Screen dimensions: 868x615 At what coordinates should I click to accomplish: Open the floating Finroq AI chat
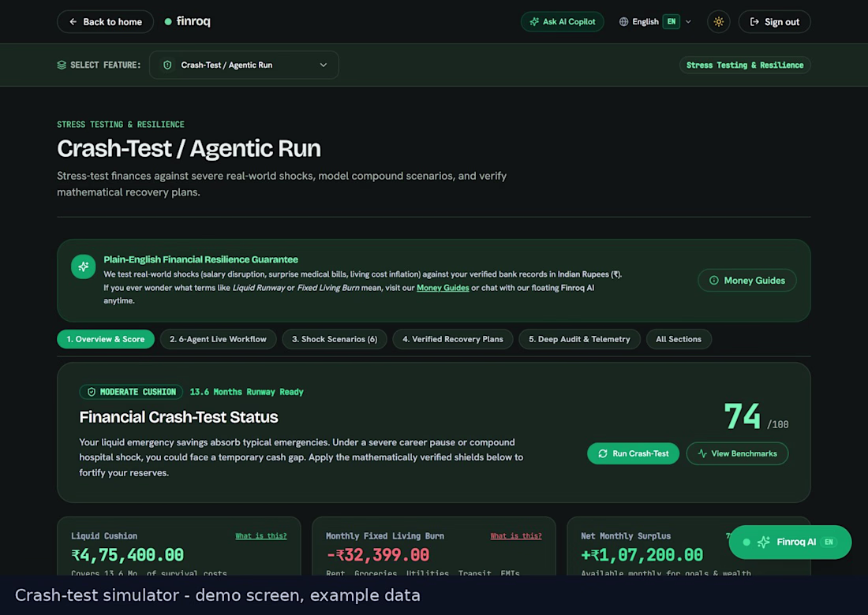(x=789, y=542)
